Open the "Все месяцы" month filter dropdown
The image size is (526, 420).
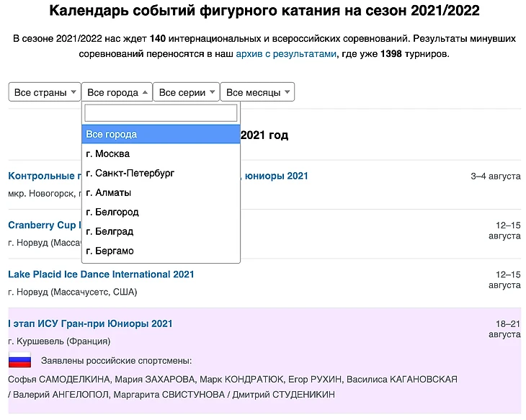(x=257, y=92)
